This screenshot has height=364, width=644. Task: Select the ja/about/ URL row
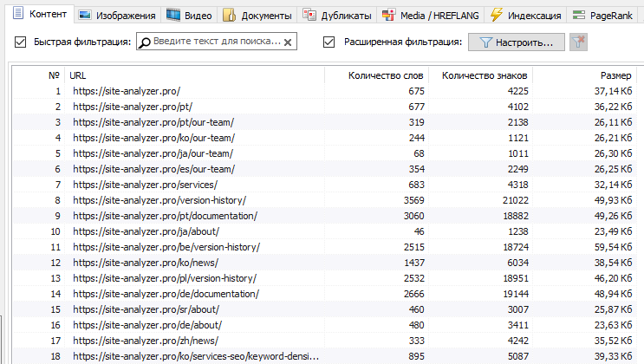point(324,231)
